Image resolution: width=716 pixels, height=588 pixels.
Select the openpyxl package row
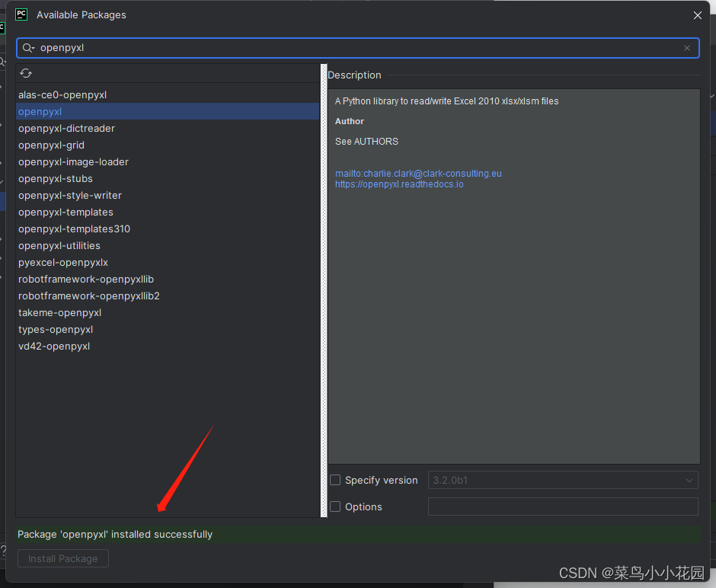168,111
